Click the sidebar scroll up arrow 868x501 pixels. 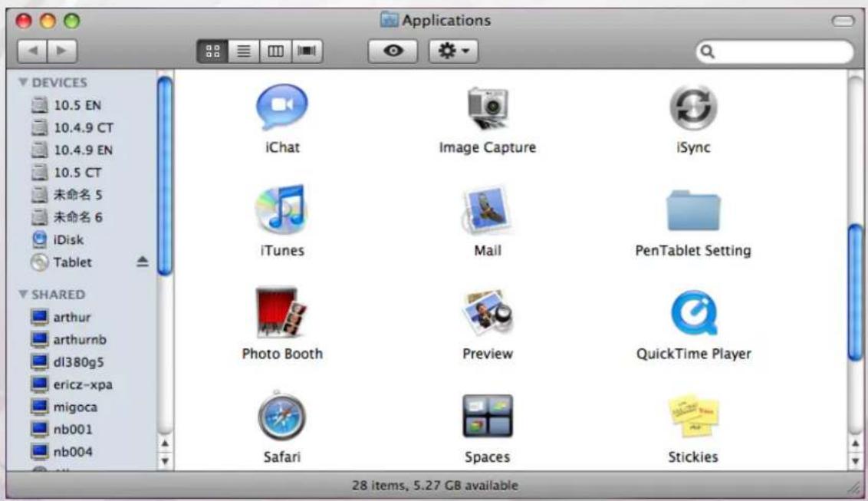(x=165, y=443)
